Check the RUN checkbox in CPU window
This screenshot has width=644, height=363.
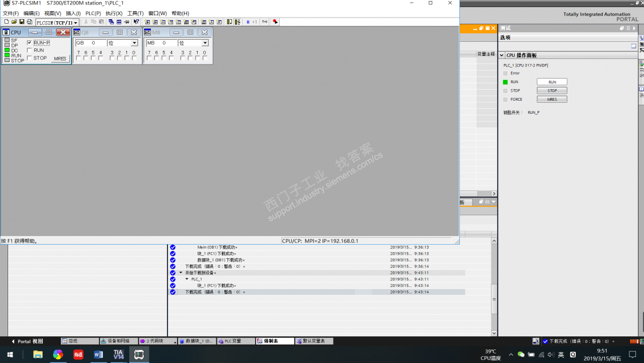tap(29, 50)
